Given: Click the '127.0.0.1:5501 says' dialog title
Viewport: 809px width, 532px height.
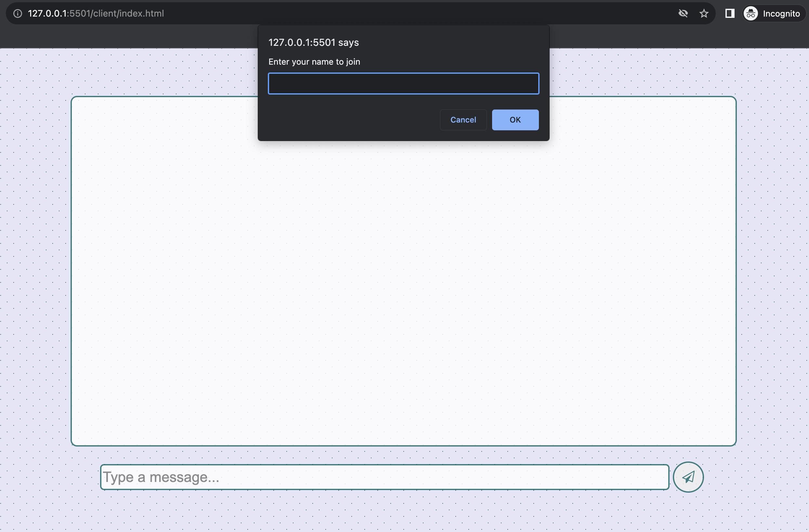Looking at the screenshot, I should click(313, 43).
